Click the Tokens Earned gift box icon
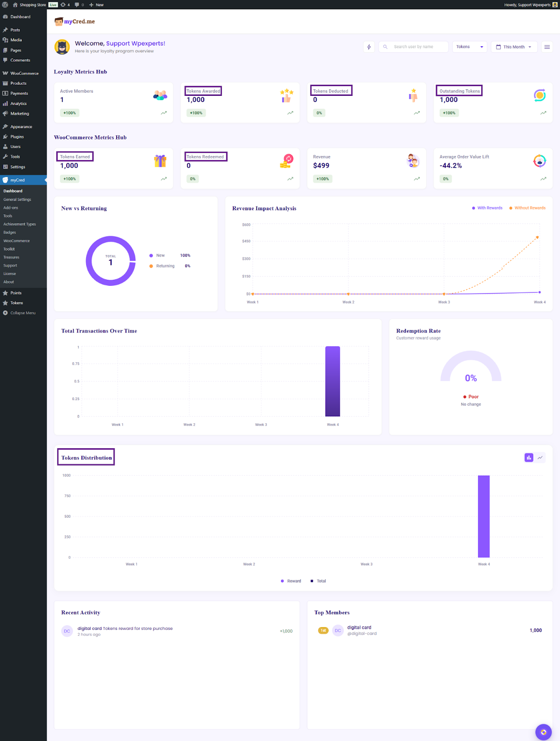This screenshot has height=741, width=560. click(x=160, y=161)
